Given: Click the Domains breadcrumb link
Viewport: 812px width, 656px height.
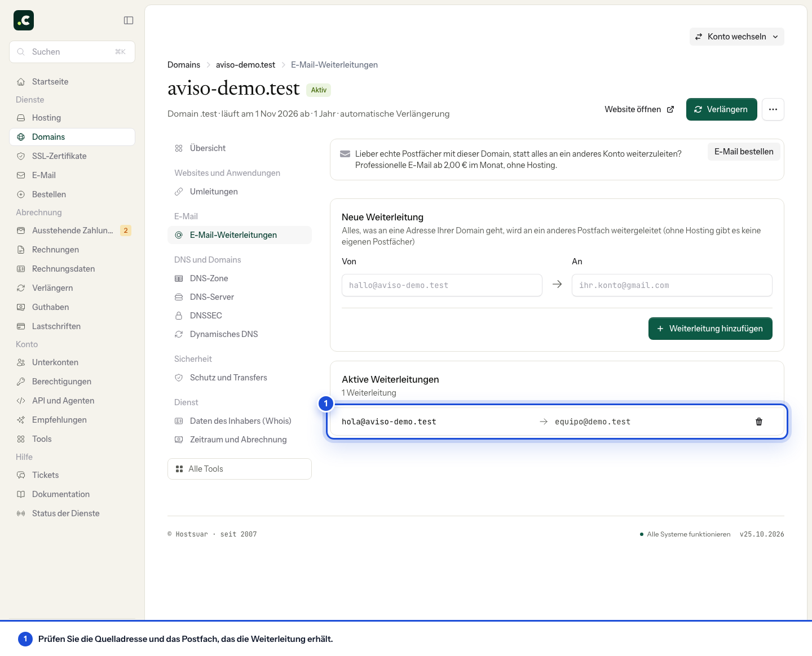Looking at the screenshot, I should coord(184,65).
